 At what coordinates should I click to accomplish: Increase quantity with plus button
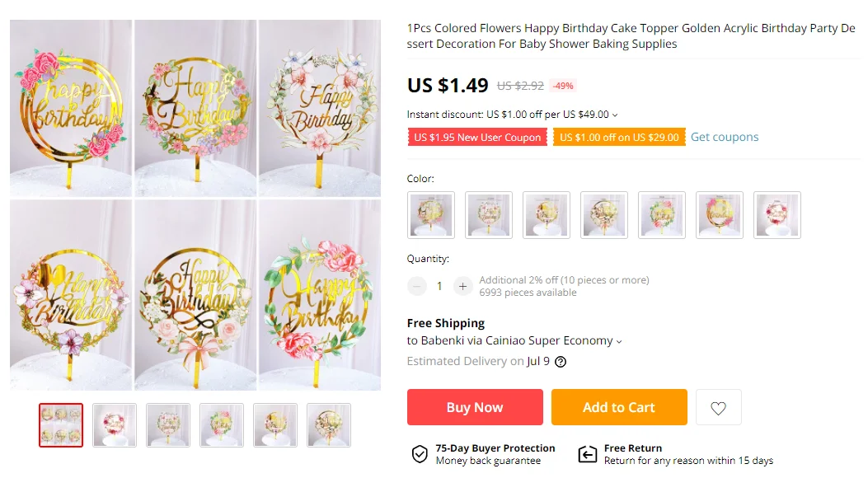coord(463,286)
